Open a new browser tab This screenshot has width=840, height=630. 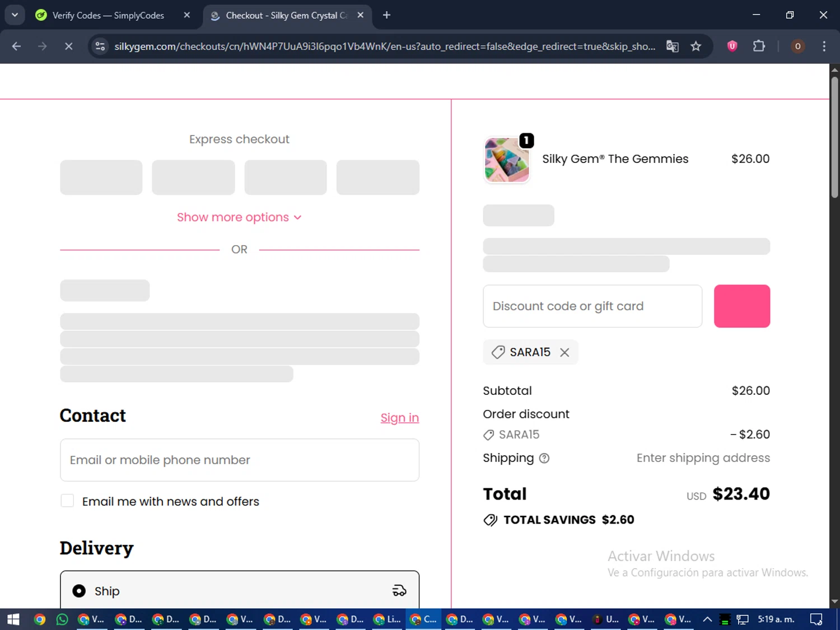(386, 15)
